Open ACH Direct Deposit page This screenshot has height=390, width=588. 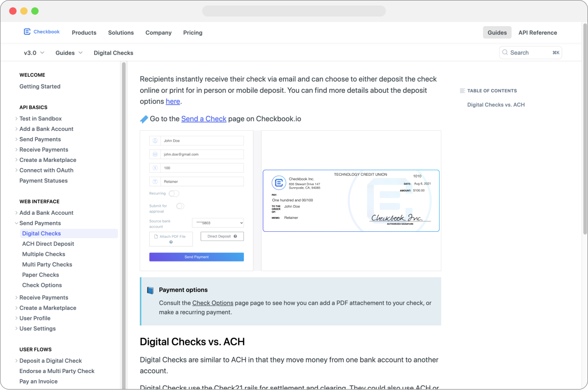pos(48,244)
